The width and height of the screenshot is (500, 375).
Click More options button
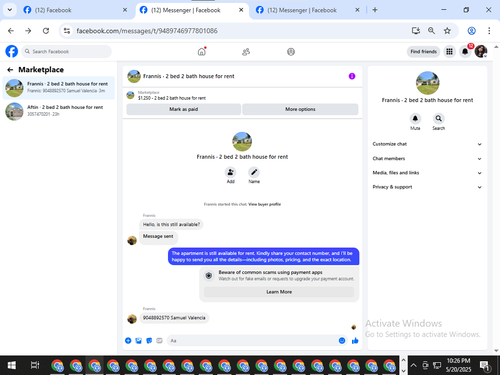300,109
